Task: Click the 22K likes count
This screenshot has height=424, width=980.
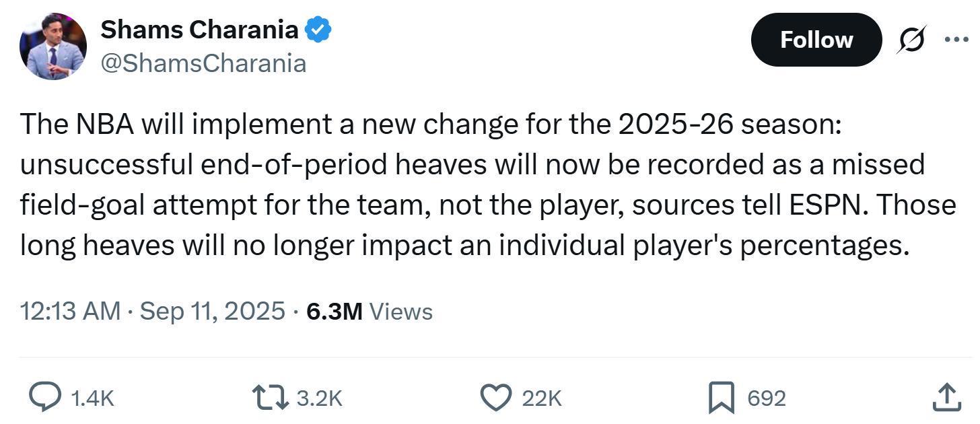Action: [542, 398]
